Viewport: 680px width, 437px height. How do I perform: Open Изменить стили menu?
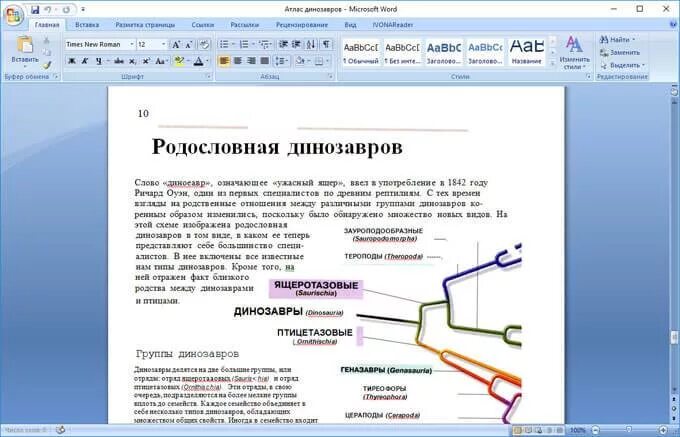tap(575, 52)
